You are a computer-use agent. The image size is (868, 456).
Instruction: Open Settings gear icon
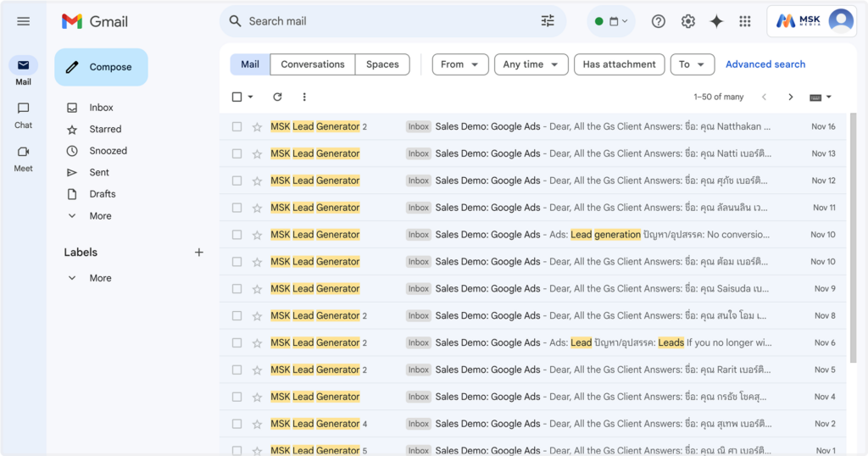click(688, 21)
